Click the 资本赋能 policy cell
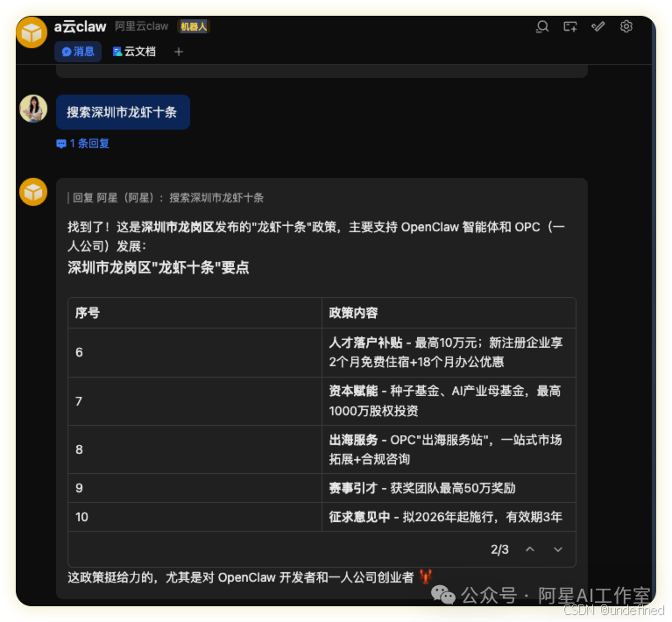Image resolution: width=672 pixels, height=622 pixels. tap(449, 401)
